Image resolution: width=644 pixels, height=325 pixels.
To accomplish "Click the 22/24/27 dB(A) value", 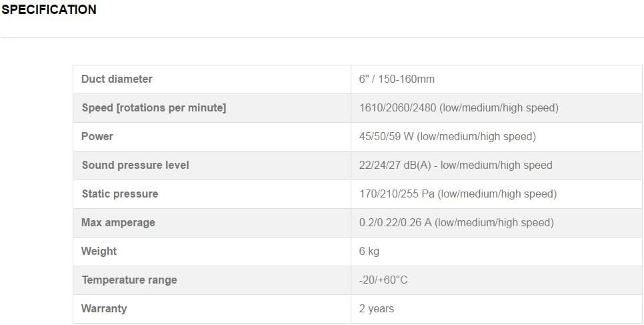I will click(455, 165).
